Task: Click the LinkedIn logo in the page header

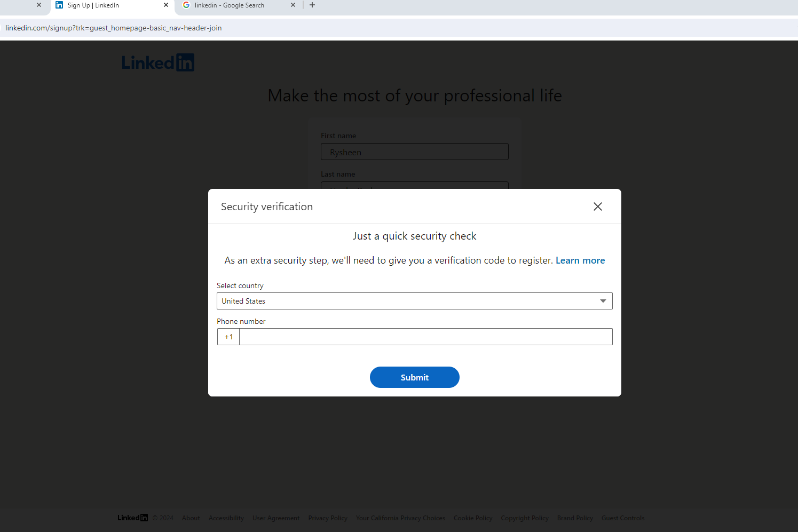Action: [x=158, y=62]
